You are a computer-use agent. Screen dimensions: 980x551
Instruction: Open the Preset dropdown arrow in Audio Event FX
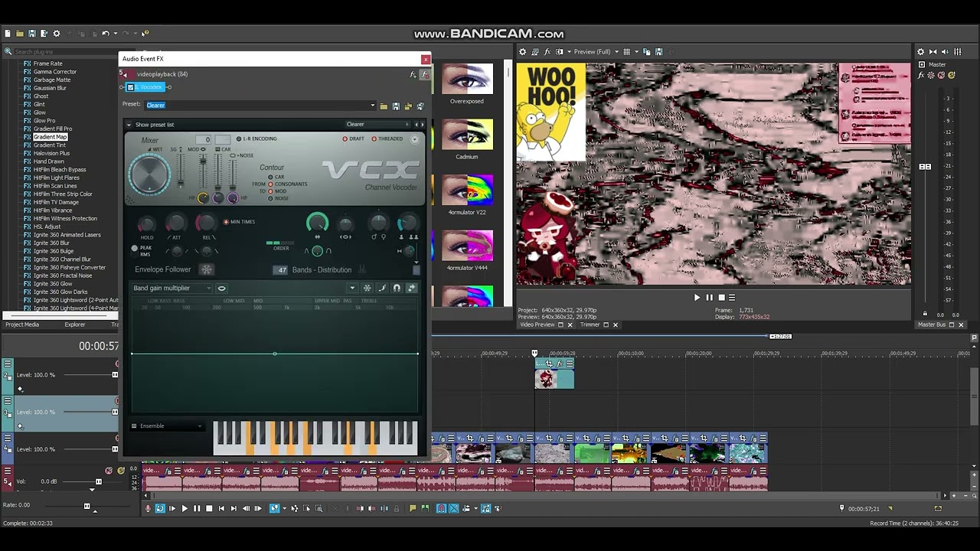373,106
